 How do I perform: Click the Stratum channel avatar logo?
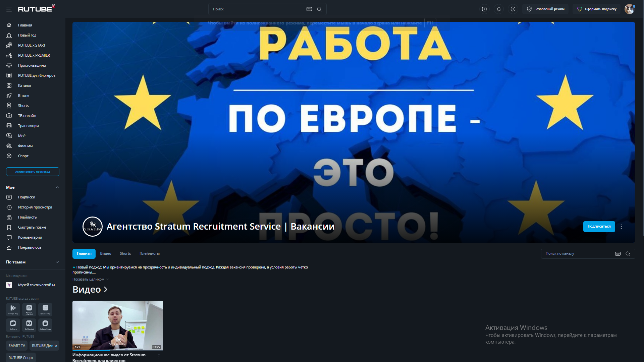93,227
